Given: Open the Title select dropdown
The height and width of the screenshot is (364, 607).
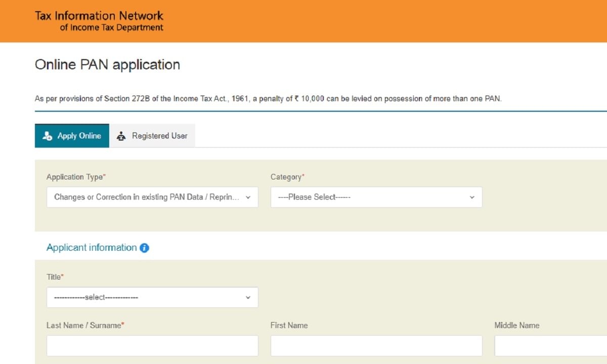Looking at the screenshot, I should tap(152, 297).
